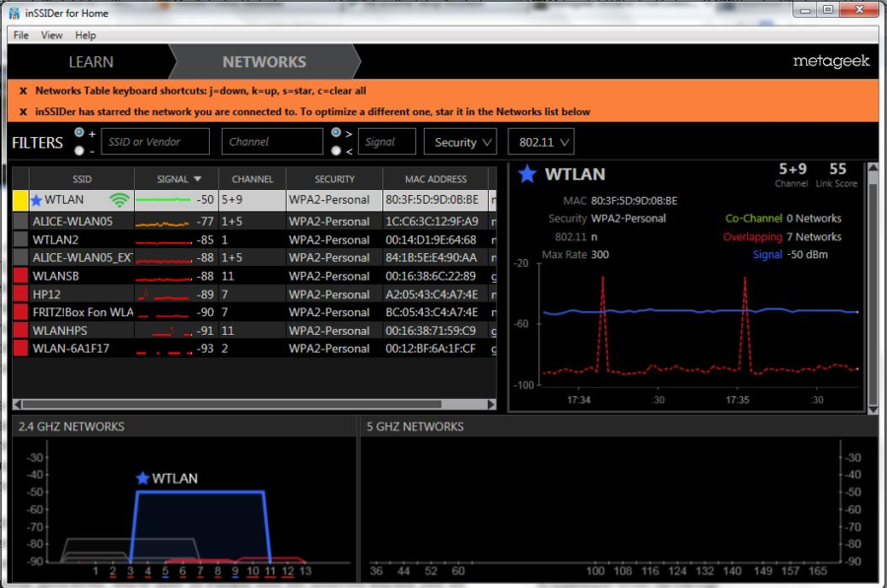887x588 pixels.
Task: Click details panel scroll down arrow
Action: [873, 410]
